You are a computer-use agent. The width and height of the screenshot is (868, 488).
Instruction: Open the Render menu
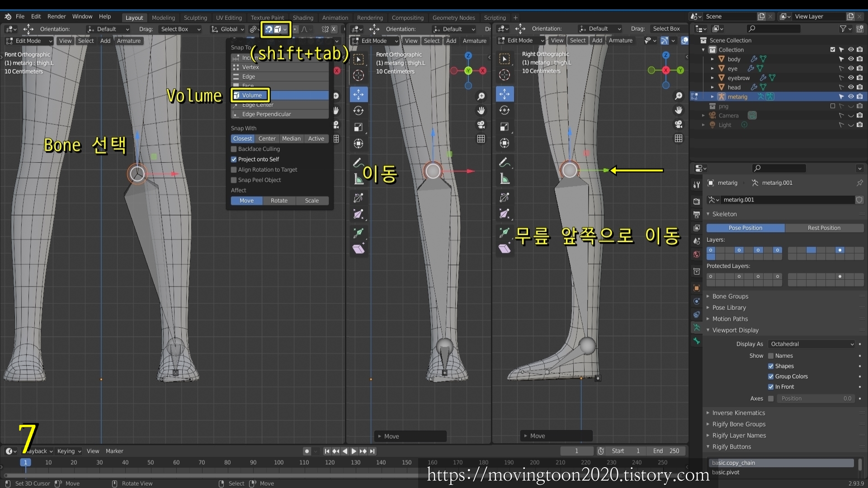pyautogui.click(x=57, y=16)
